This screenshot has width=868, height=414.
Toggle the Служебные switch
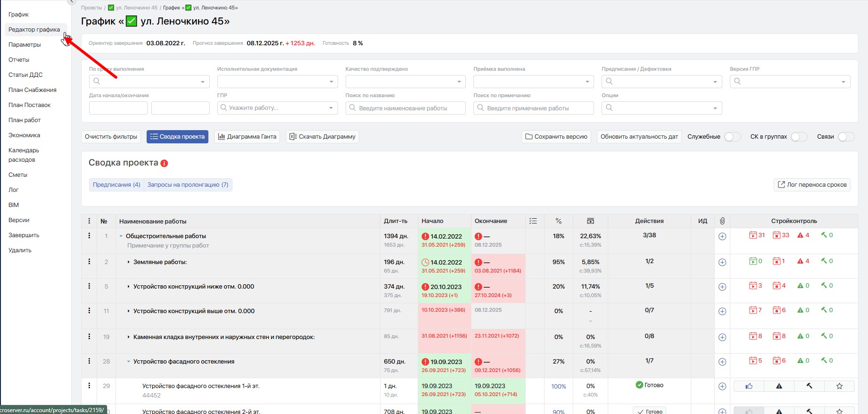733,137
